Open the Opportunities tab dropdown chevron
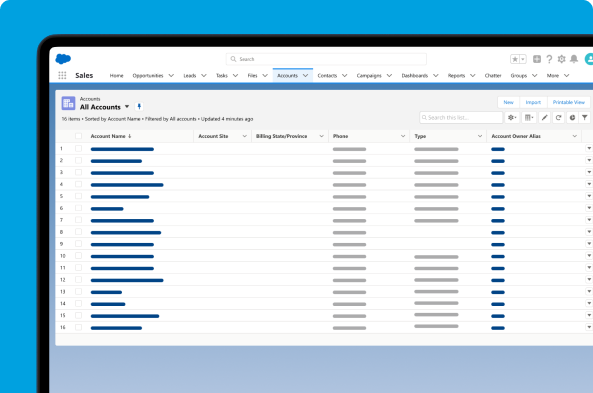This screenshot has height=393, width=593. 171,76
